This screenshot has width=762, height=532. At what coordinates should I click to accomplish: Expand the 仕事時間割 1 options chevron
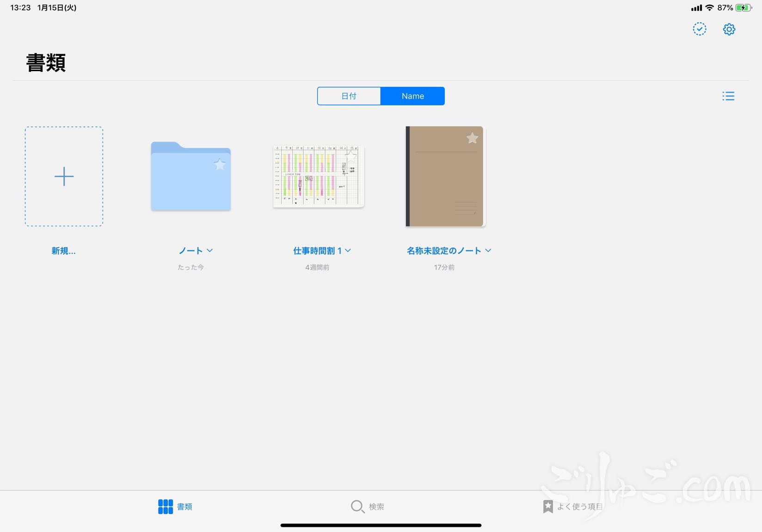point(348,251)
